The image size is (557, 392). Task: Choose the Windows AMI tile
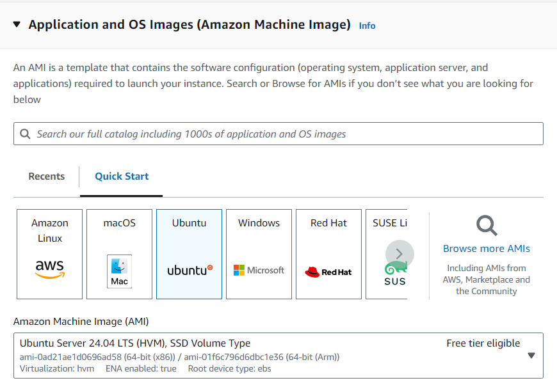point(259,254)
